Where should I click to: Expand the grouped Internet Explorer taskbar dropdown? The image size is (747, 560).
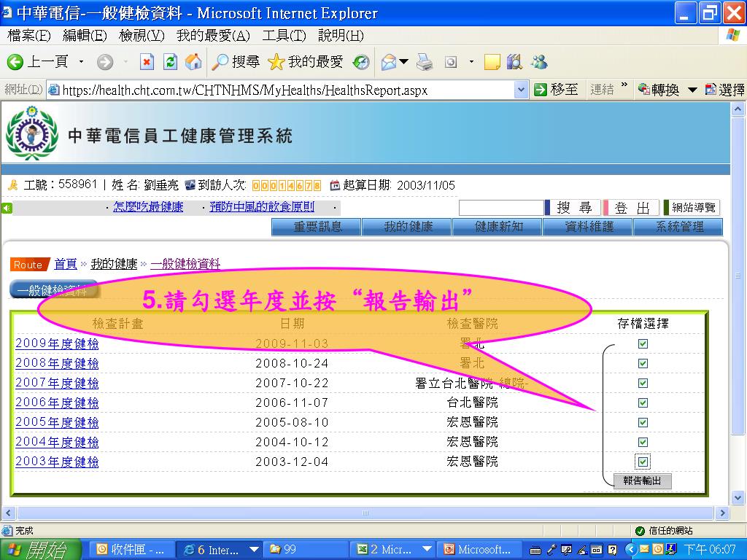[x=254, y=550]
